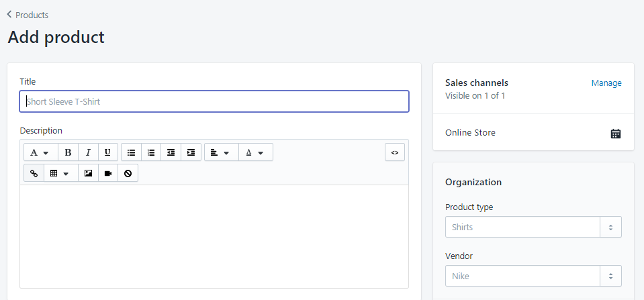Insert a numbered list
Screen dimensions: 644x300
[x=151, y=152]
